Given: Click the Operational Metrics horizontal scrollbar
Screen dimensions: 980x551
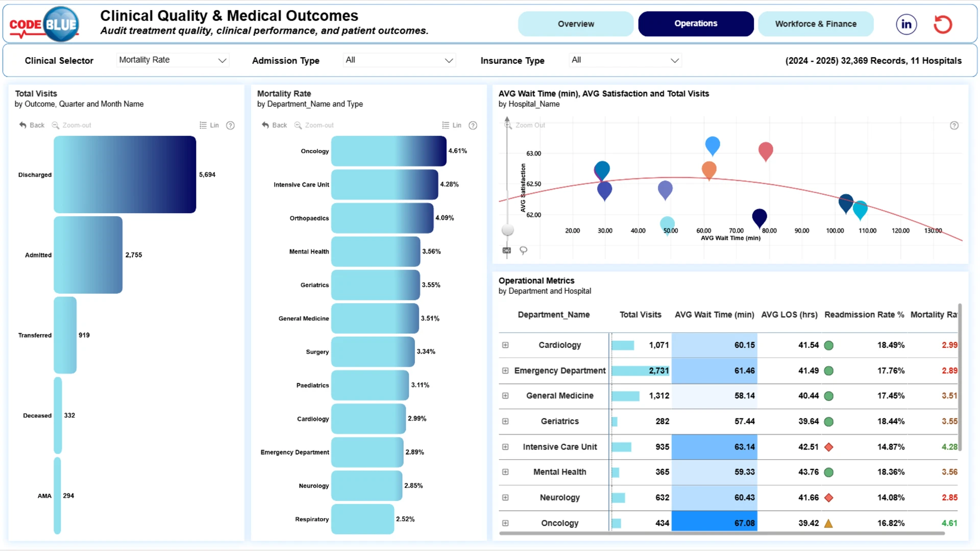Looking at the screenshot, I should point(722,533).
